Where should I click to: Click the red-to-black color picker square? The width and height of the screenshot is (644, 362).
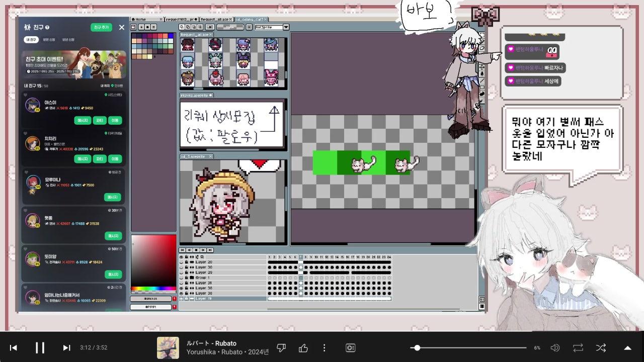point(153,260)
